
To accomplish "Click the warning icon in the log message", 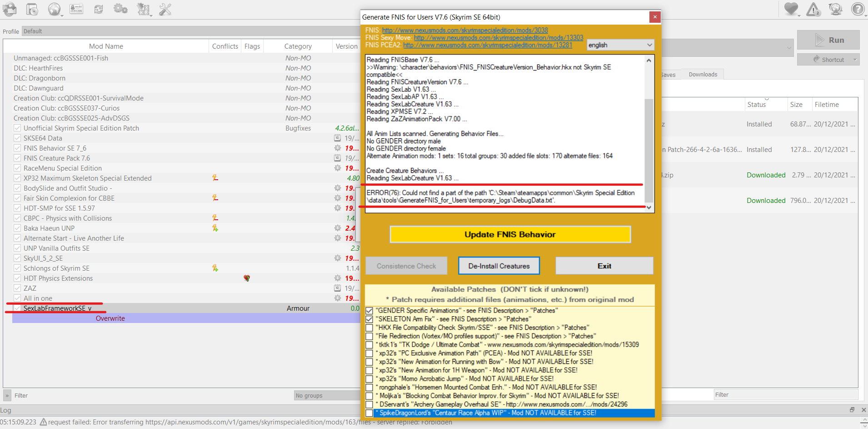I will (43, 422).
